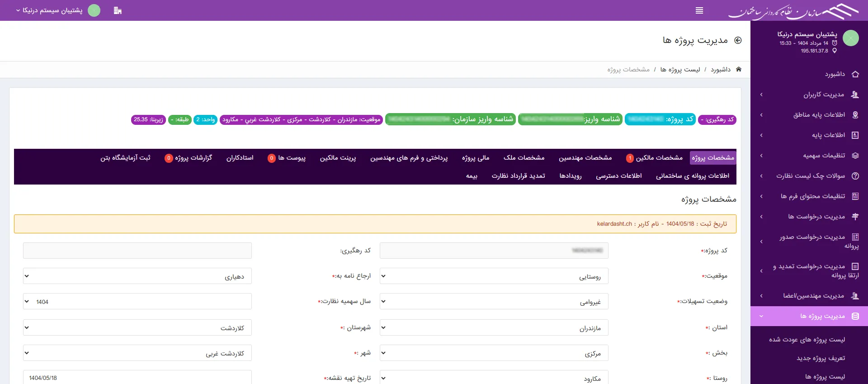Click the سوالات چک لیست question icon
Viewport: 868px width, 384px height.
click(x=855, y=176)
